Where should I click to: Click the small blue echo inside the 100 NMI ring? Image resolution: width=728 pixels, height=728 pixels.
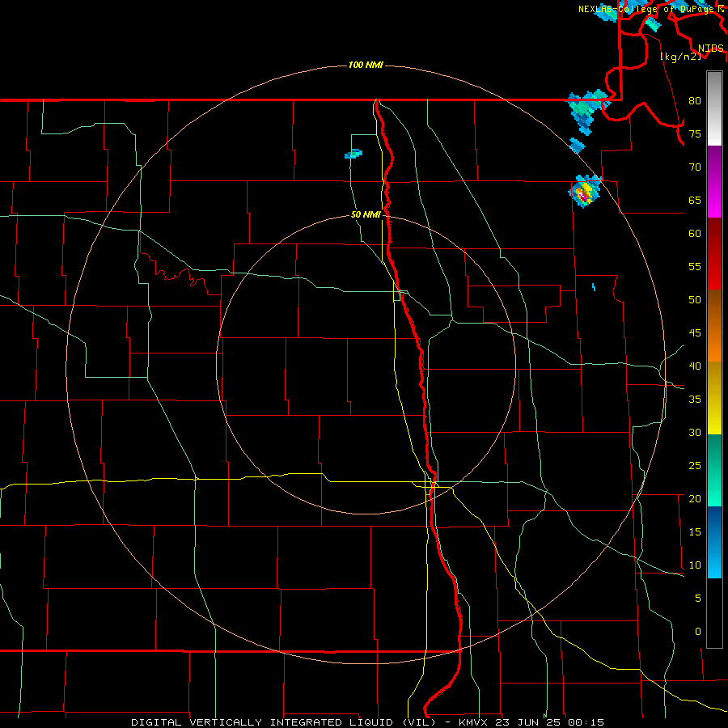coord(353,154)
